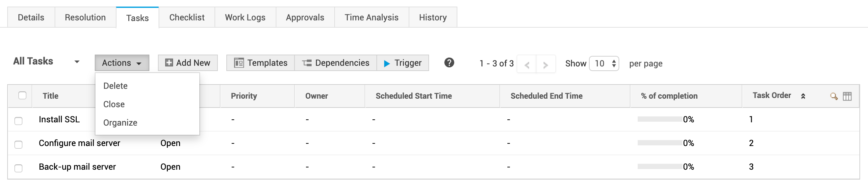The width and height of the screenshot is (868, 196).
Task: Click the help question mark icon
Action: (449, 62)
